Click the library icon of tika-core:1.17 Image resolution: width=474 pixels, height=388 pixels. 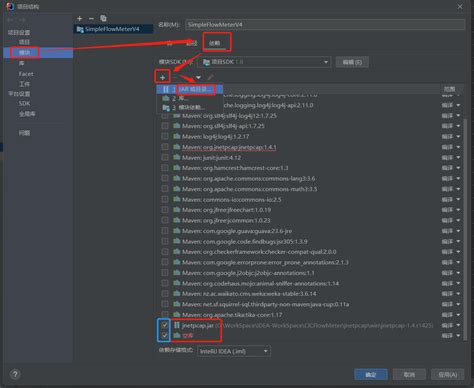[177, 315]
